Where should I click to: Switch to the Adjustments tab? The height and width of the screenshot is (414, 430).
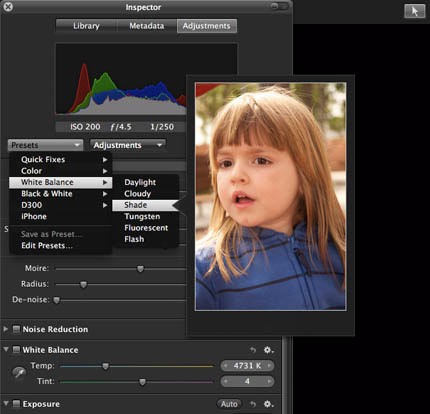(207, 26)
